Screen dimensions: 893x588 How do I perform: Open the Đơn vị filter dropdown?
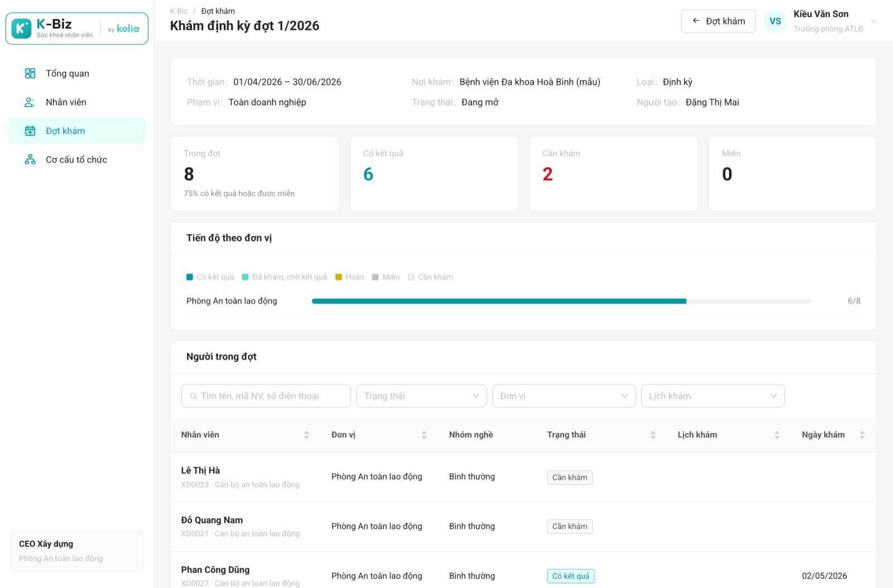click(x=564, y=396)
